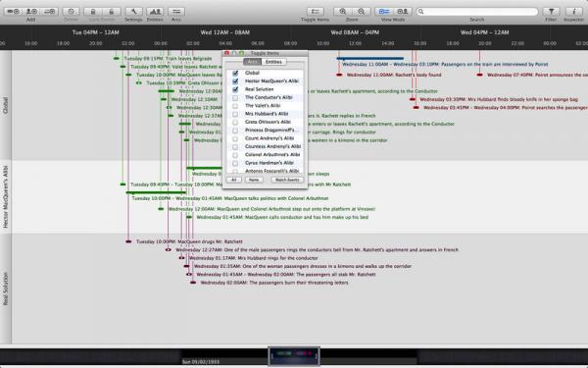This screenshot has height=368, width=588.
Task: Click the None button in Toggle Items
Action: click(254, 180)
